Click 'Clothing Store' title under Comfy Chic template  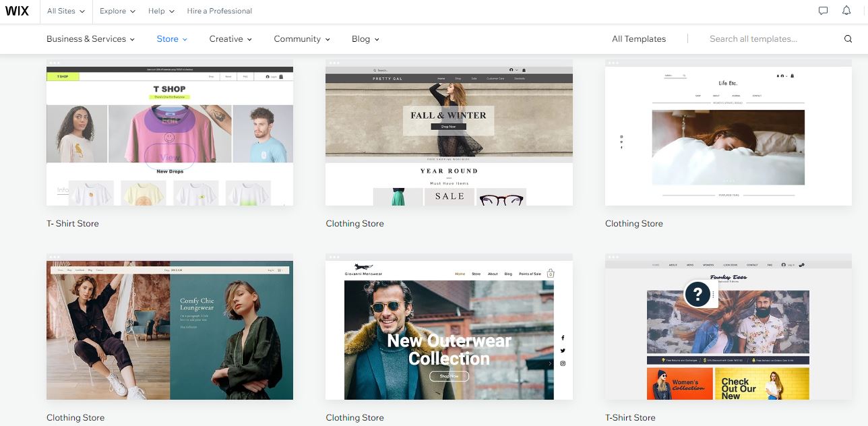[x=75, y=418]
